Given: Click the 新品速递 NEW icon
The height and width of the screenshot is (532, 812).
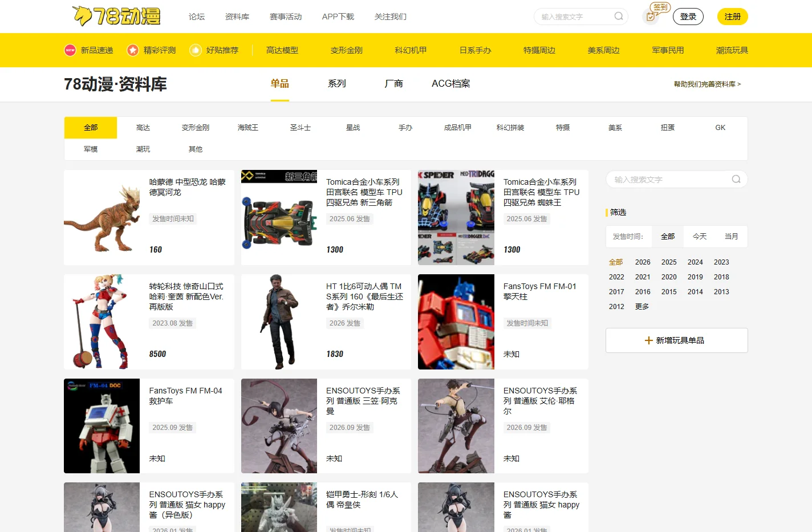Looking at the screenshot, I should [x=70, y=50].
